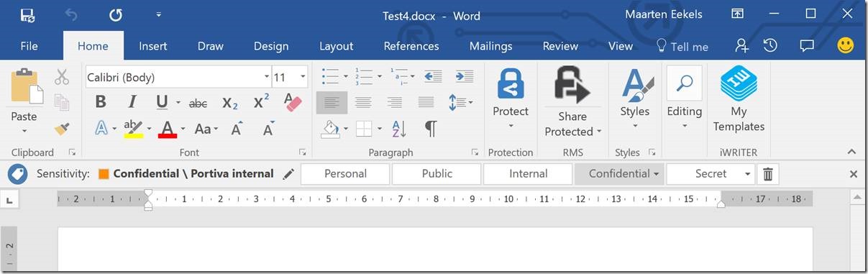
Task: Toggle Center alignment button
Action: click(363, 102)
